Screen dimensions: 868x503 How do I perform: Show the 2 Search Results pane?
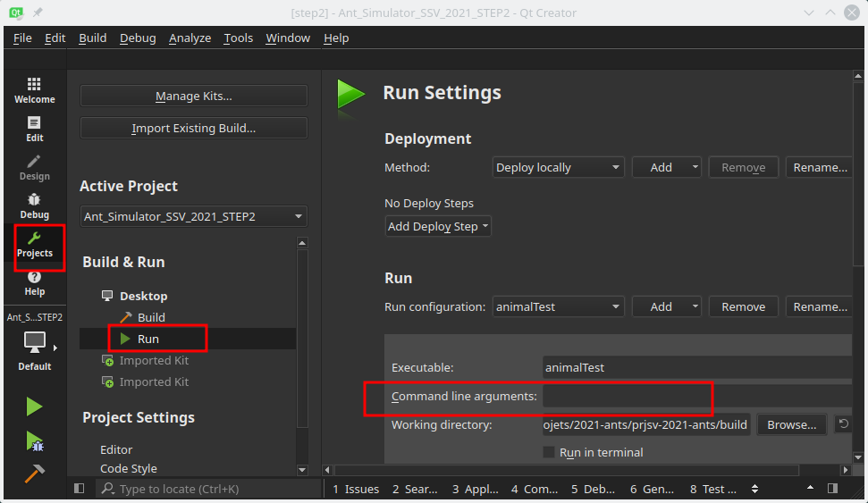coord(415,489)
